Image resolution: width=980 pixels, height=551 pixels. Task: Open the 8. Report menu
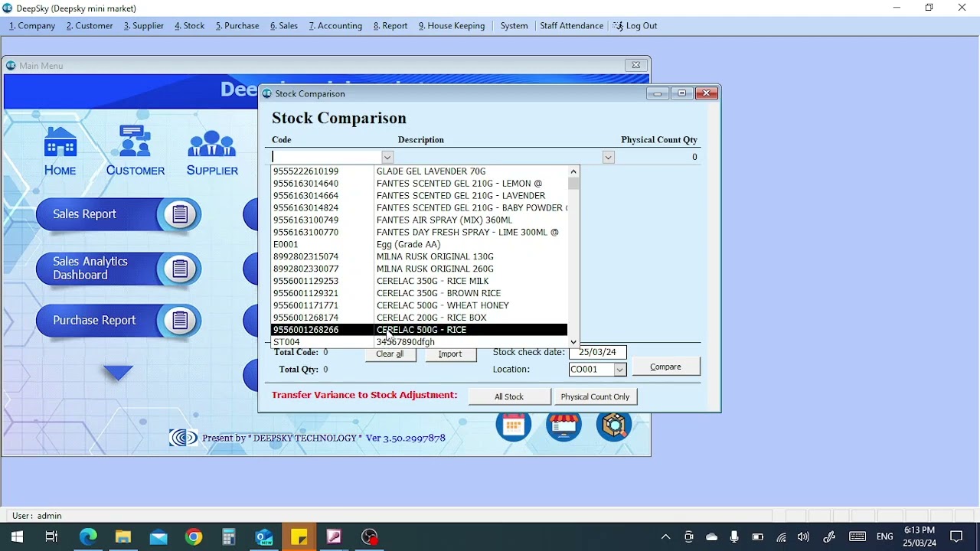(390, 25)
